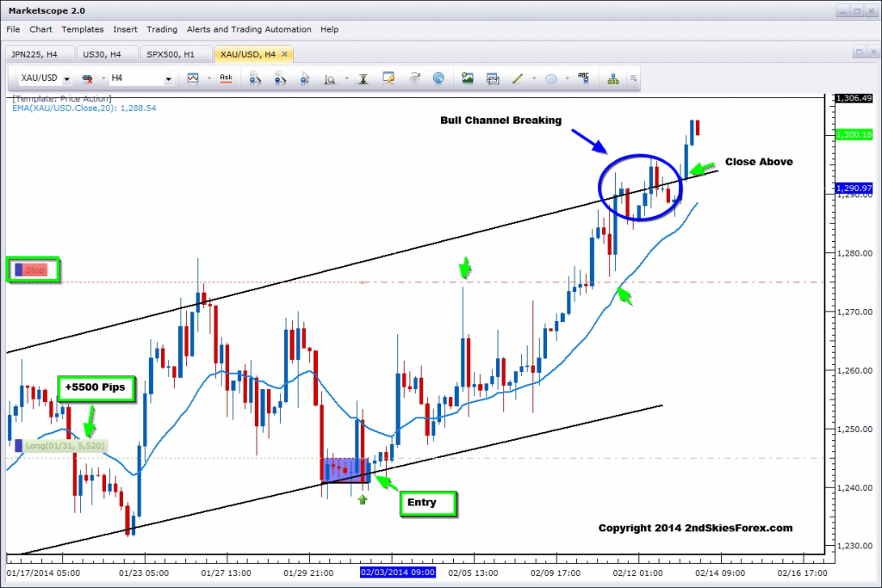Click the green hierarchy tree icon
This screenshot has width=882, height=588.
[613, 78]
